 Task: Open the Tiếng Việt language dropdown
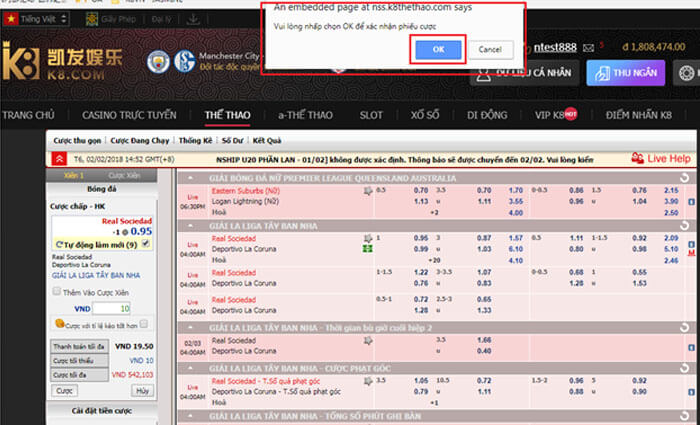point(40,19)
